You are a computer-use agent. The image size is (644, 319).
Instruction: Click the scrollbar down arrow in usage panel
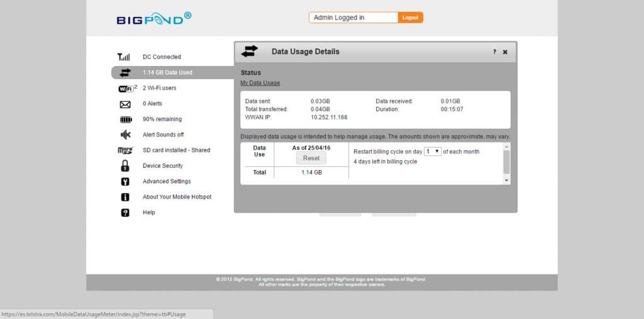(x=507, y=180)
